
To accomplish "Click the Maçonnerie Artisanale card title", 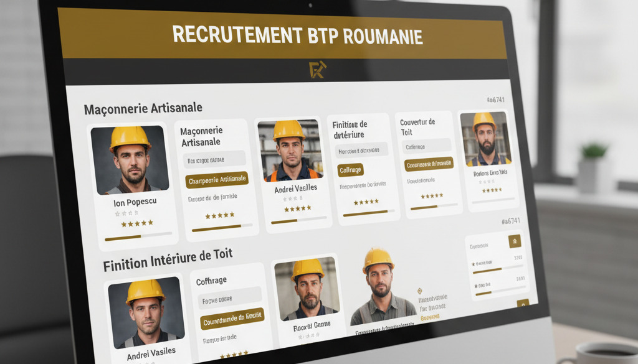I will point(201,136).
